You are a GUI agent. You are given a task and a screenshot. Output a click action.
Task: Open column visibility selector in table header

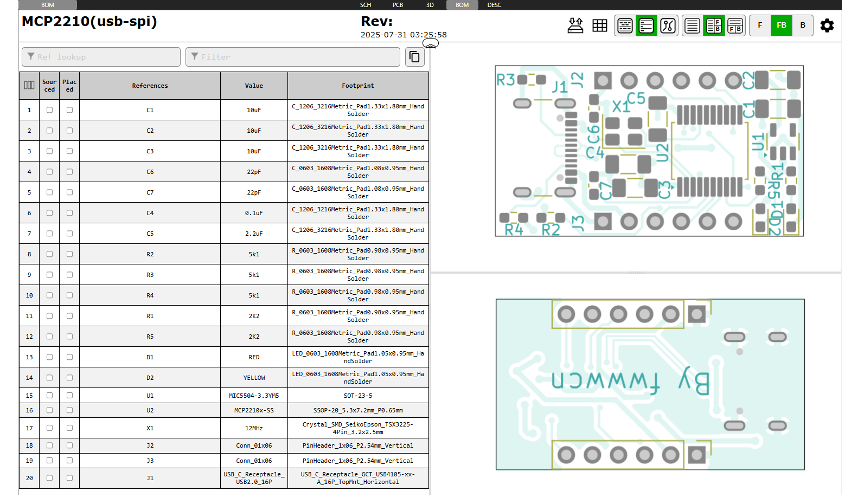coord(29,86)
